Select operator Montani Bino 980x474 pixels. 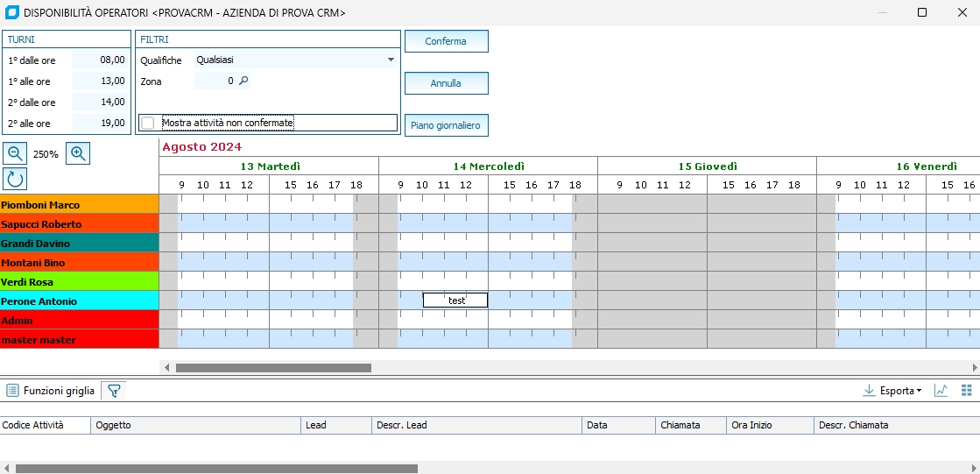(80, 263)
